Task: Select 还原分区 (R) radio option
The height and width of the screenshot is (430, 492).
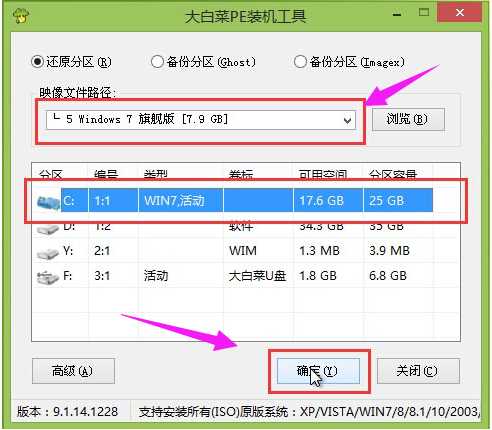Action: (71, 62)
